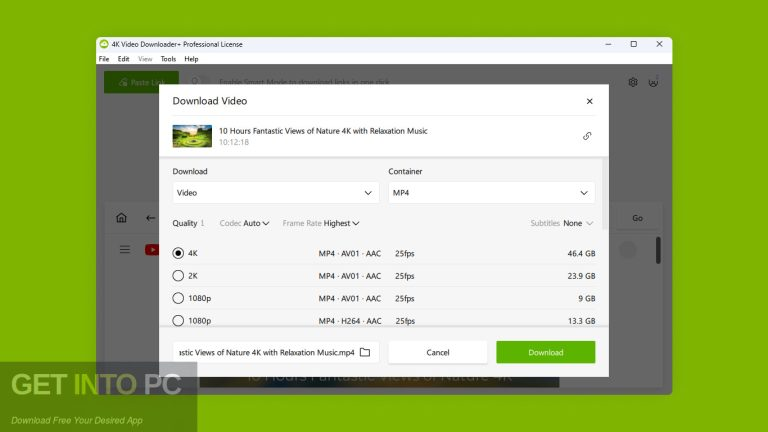Click the Paste Link button
This screenshot has height=432, width=768.
[141, 82]
